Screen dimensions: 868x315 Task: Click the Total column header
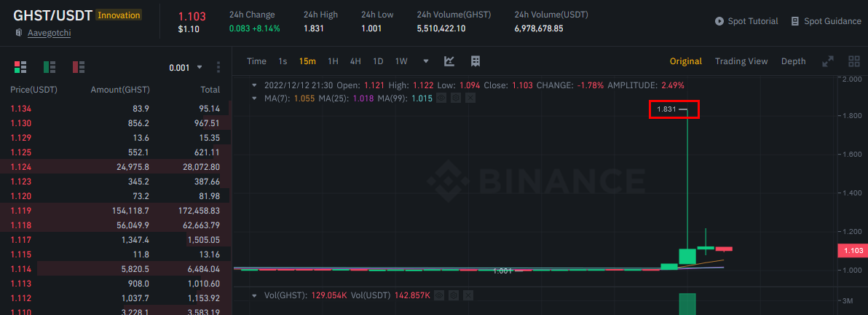point(210,89)
